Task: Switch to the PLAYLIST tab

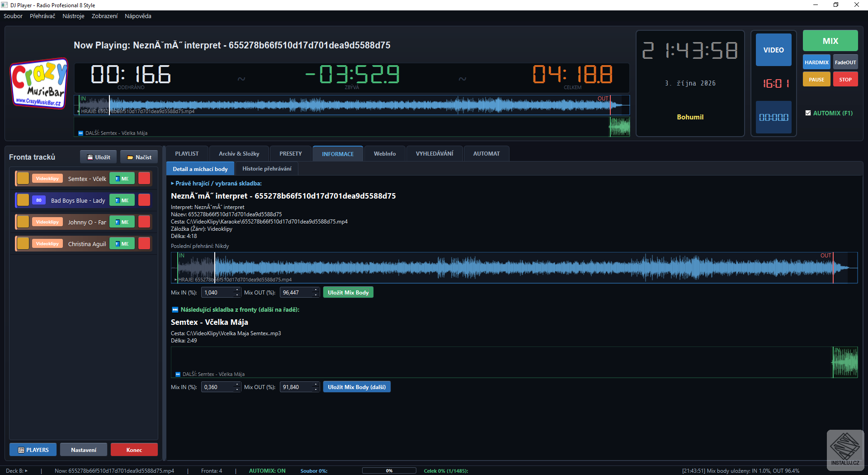Action: tap(187, 154)
